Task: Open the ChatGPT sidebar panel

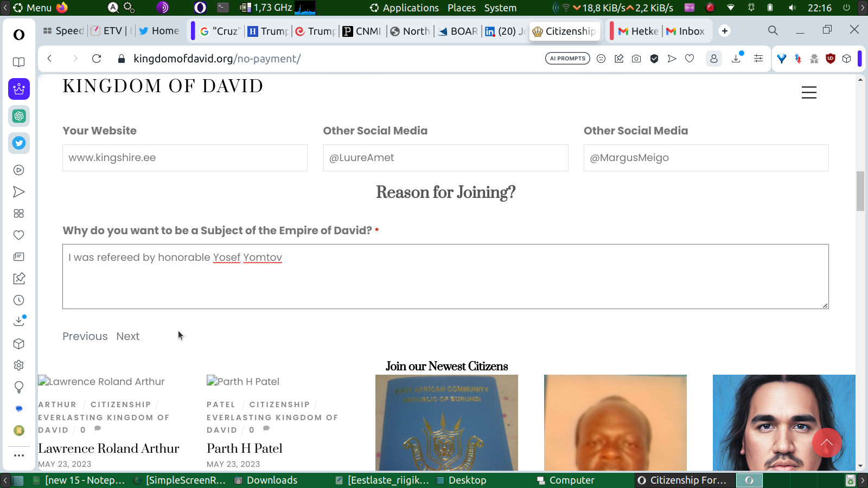Action: [19, 116]
